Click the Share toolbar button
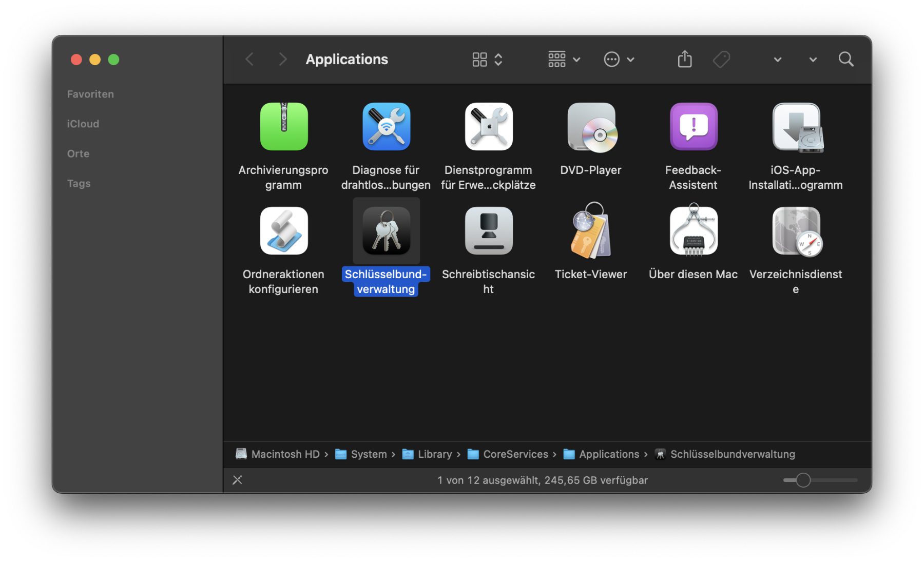Screen dimensions: 924x562 click(x=684, y=60)
